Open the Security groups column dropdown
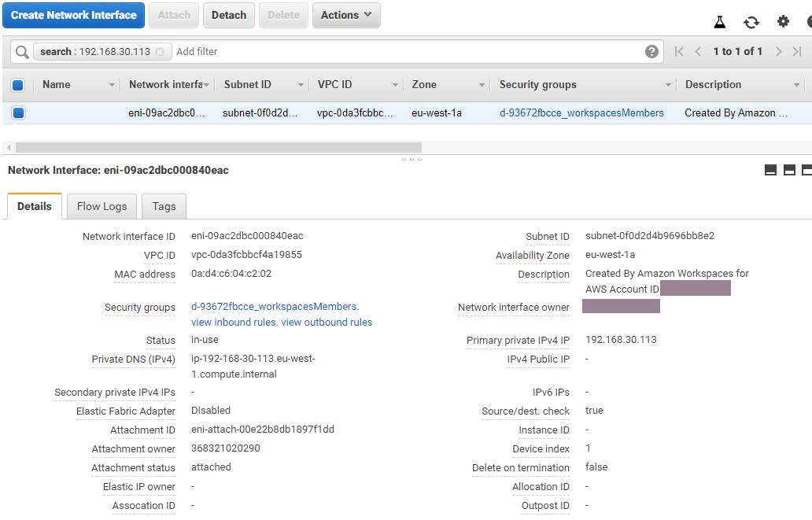 click(x=668, y=84)
